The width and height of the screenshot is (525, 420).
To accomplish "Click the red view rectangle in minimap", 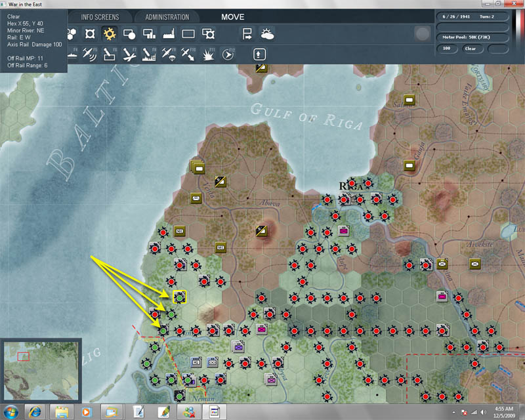I will pos(23,356).
